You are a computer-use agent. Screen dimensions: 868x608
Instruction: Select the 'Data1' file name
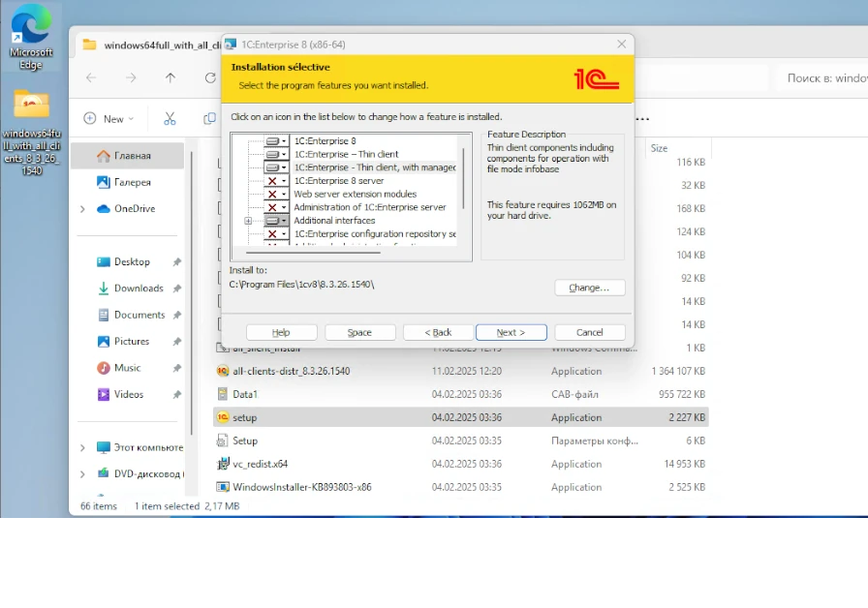tap(245, 394)
